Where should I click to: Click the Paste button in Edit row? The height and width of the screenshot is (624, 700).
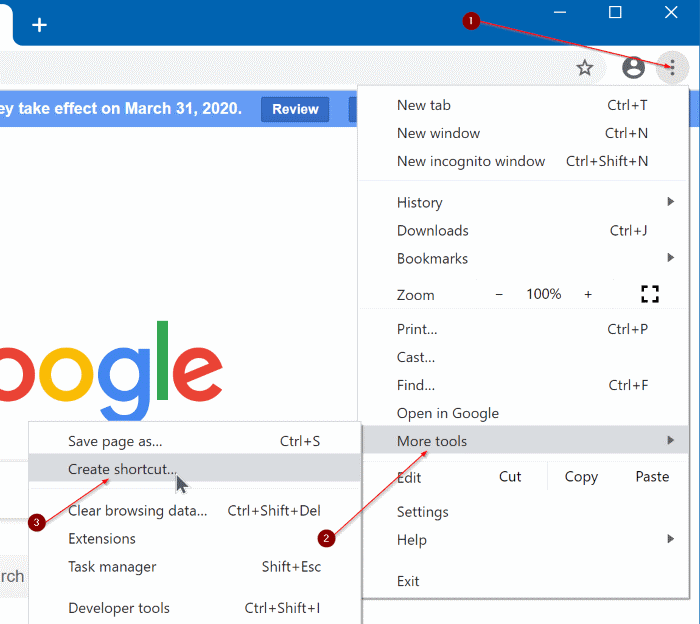pos(652,477)
